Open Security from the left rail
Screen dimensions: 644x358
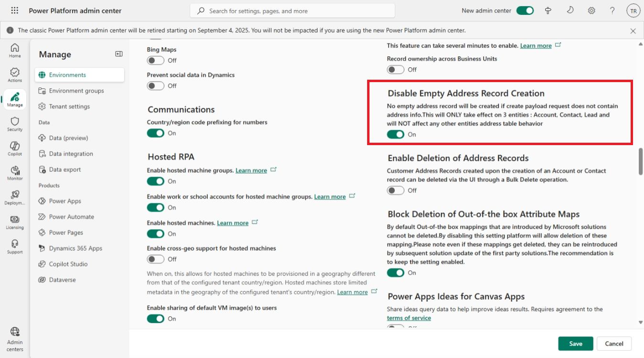pos(15,124)
